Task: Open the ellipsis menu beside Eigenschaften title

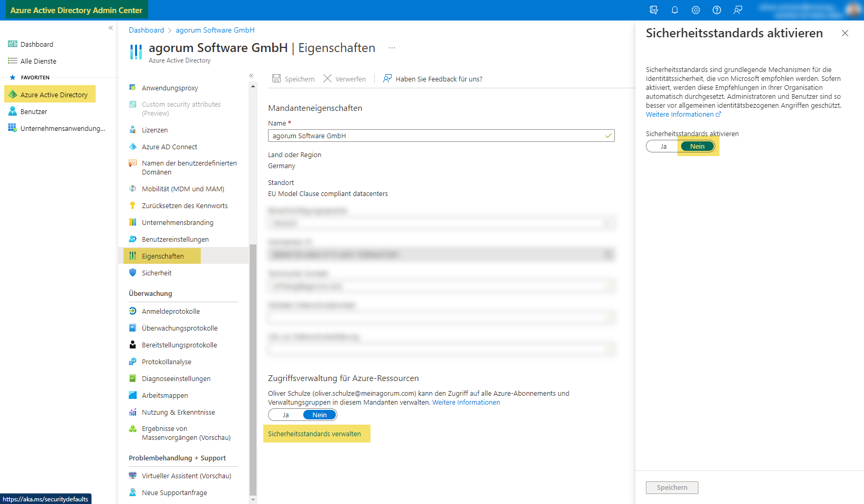Action: tap(392, 48)
